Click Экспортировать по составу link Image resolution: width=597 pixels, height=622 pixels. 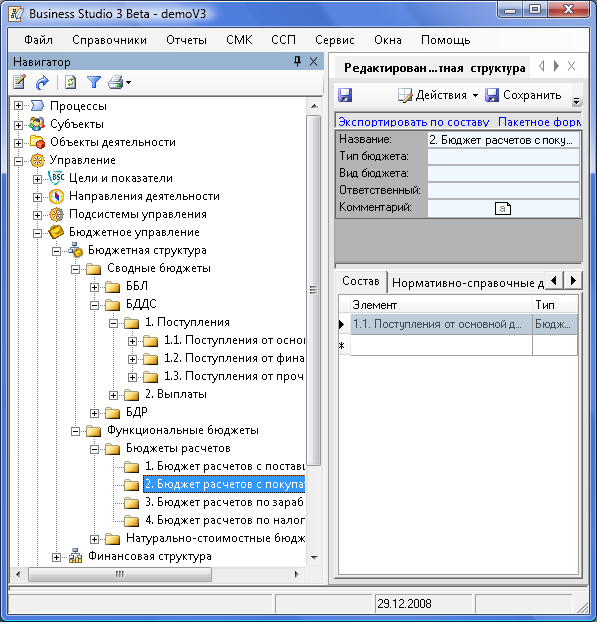413,122
